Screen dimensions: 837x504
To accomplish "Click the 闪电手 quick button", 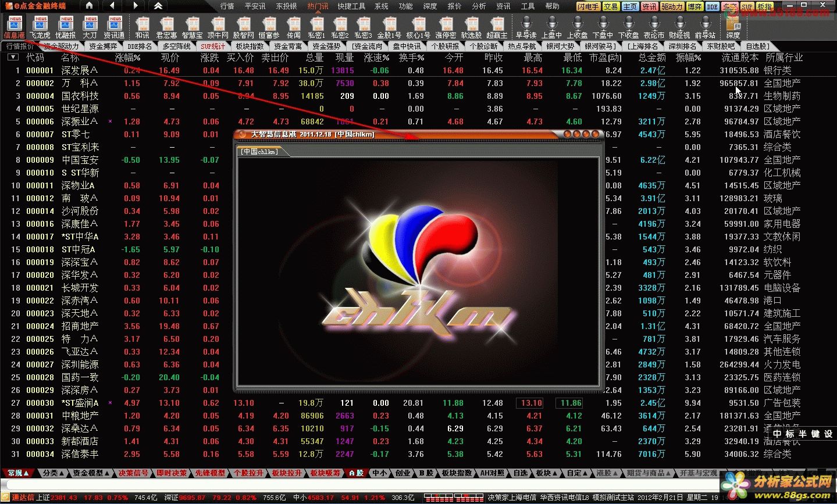I will 588,7.
